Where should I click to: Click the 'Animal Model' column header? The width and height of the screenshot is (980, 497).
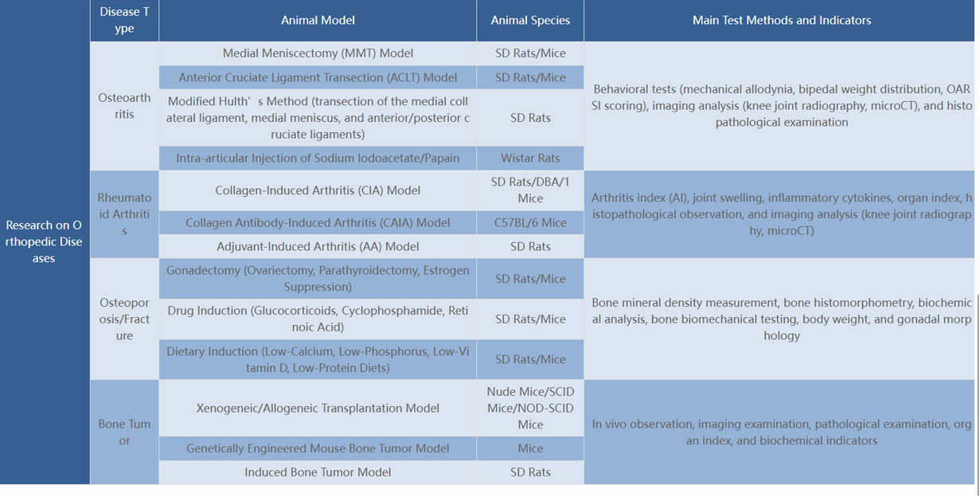318,21
